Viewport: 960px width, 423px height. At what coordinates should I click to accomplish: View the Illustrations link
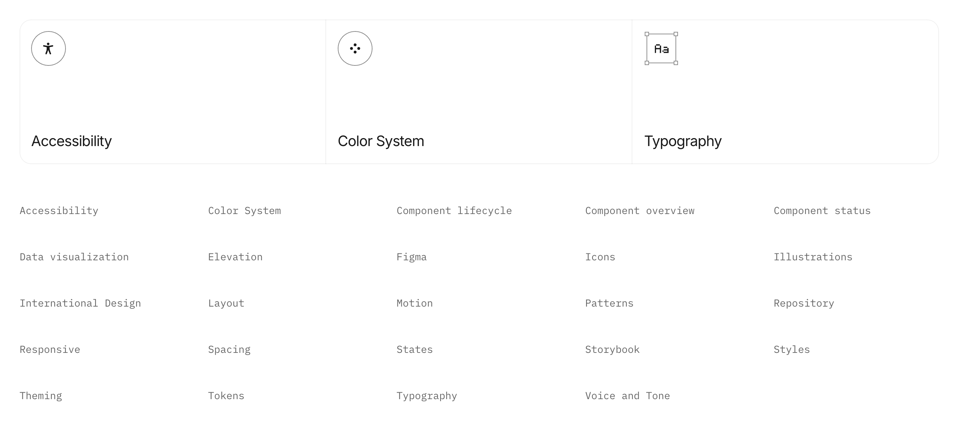click(x=812, y=257)
